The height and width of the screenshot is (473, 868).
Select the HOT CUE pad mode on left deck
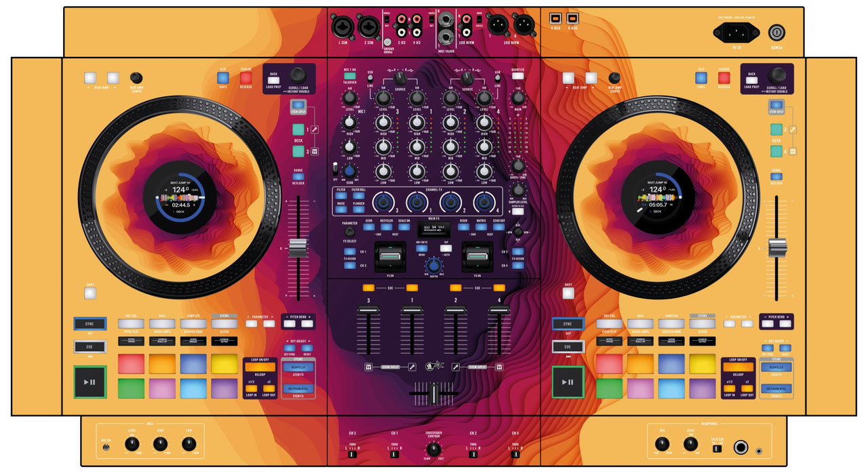click(131, 324)
